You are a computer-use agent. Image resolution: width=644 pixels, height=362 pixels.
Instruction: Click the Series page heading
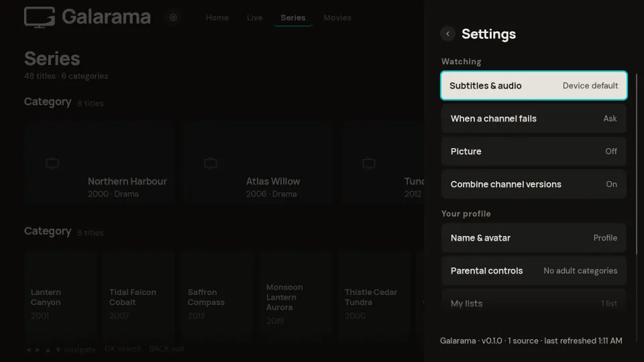(52, 58)
